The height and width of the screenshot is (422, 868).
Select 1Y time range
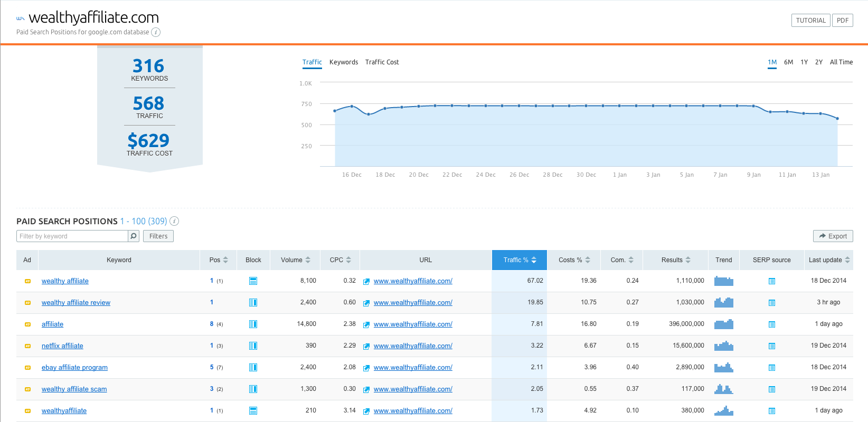pyautogui.click(x=804, y=62)
